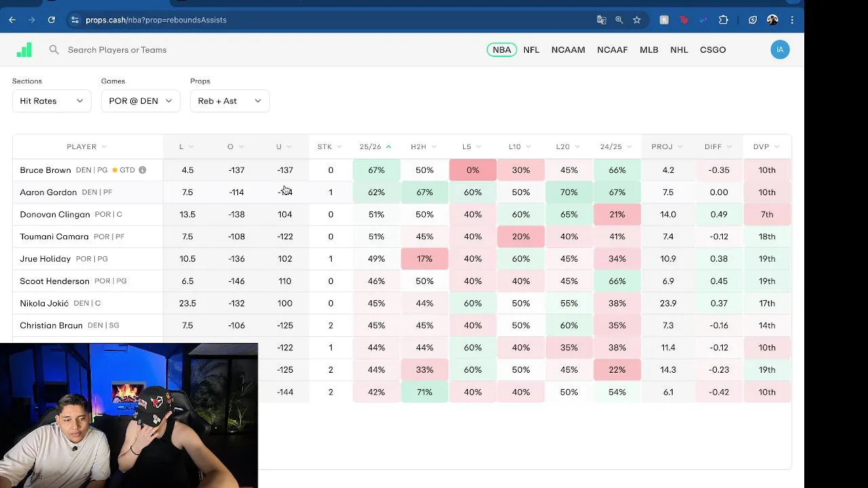Click Jrue Holiday's red 17% H2H cell
868x488 pixels.
[x=425, y=259]
